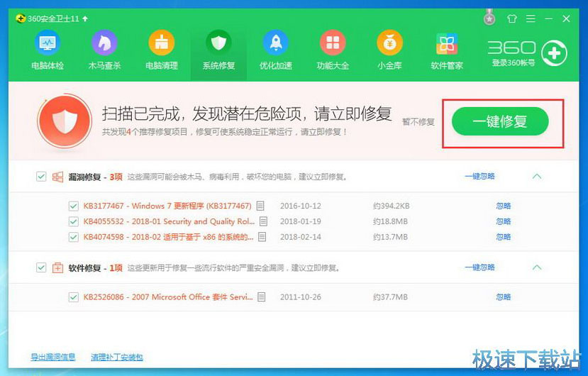Click the 漏洞修复 - 3项 heading
This screenshot has width=588, height=376.
(95, 177)
